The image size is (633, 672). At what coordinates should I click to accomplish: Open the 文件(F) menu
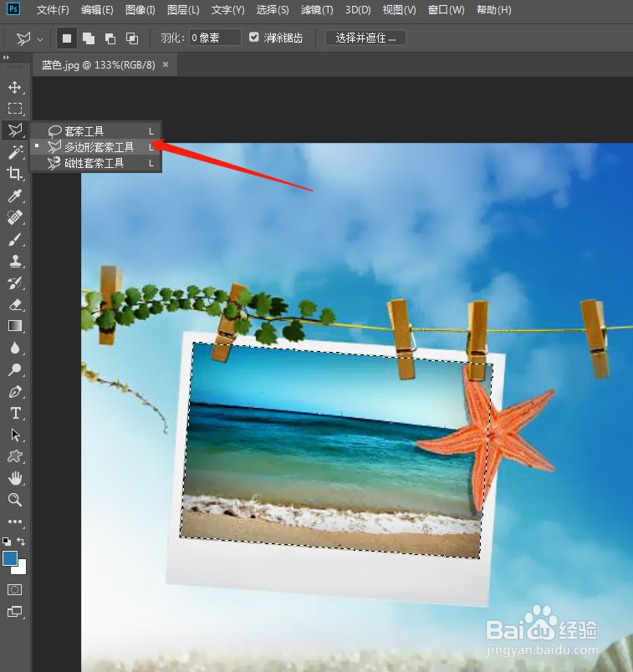[x=53, y=10]
